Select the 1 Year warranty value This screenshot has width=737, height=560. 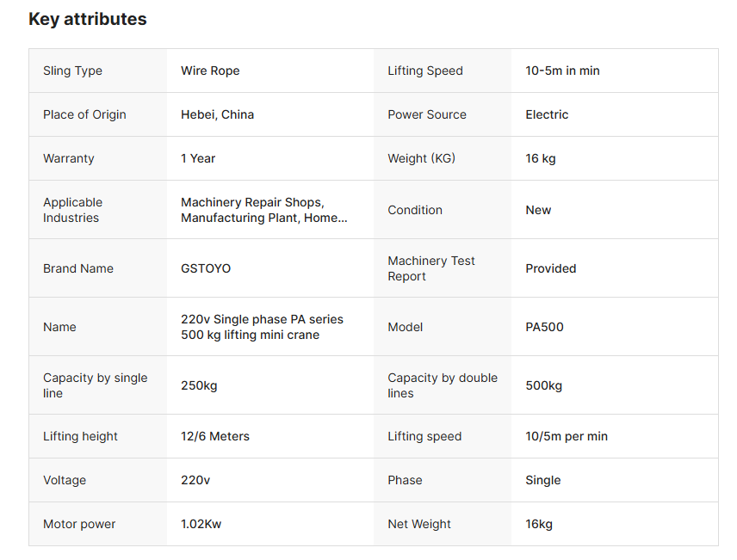click(x=198, y=158)
